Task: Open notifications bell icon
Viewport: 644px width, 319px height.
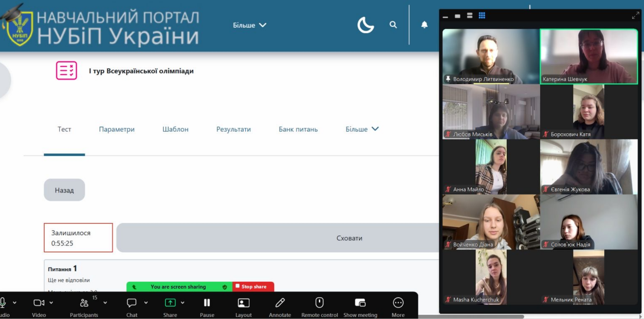Action: click(424, 24)
